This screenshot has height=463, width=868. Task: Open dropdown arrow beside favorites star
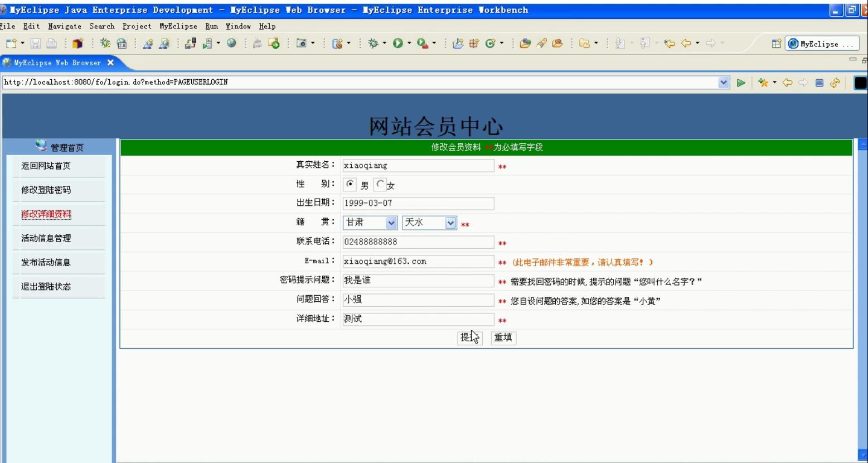point(774,83)
